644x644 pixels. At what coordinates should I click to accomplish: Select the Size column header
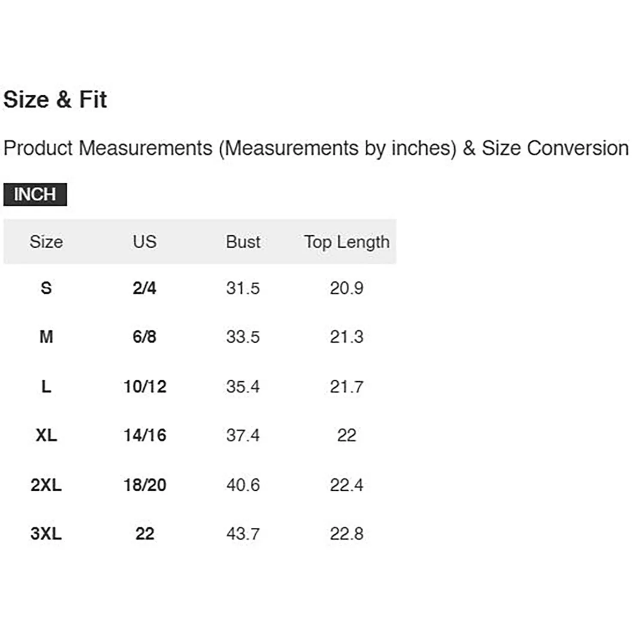(x=46, y=242)
